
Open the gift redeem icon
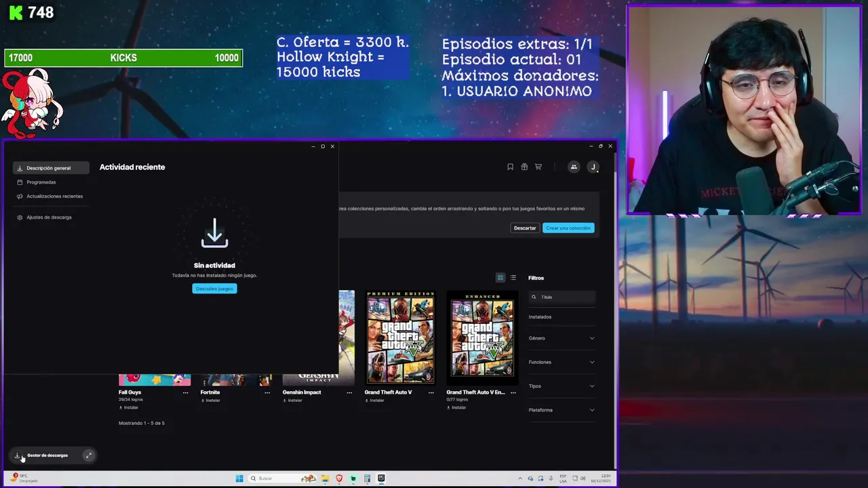point(524,167)
